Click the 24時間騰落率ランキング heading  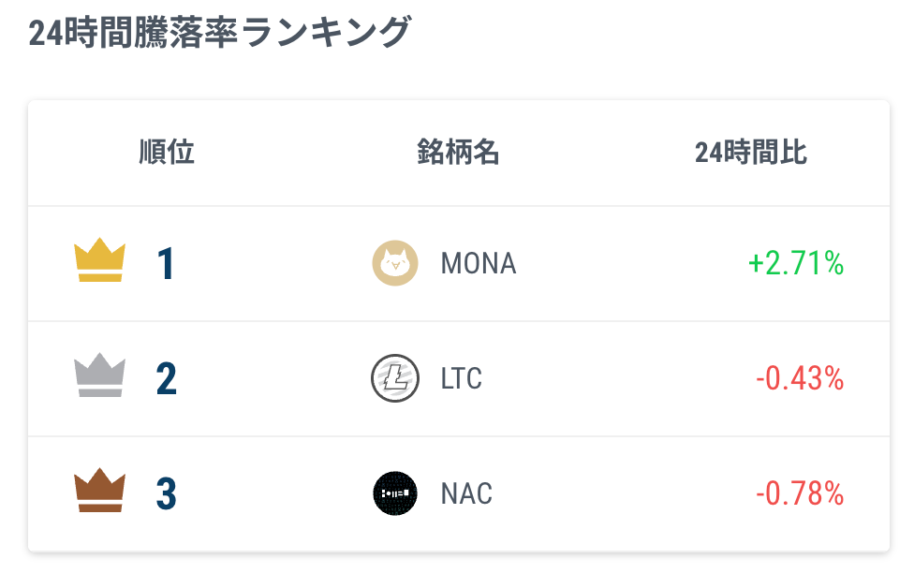click(219, 33)
